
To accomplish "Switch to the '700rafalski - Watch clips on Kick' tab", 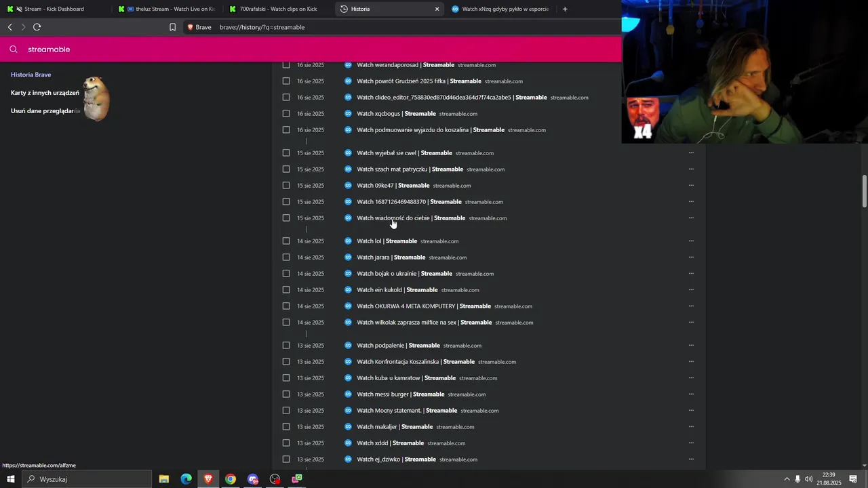I will tap(278, 9).
